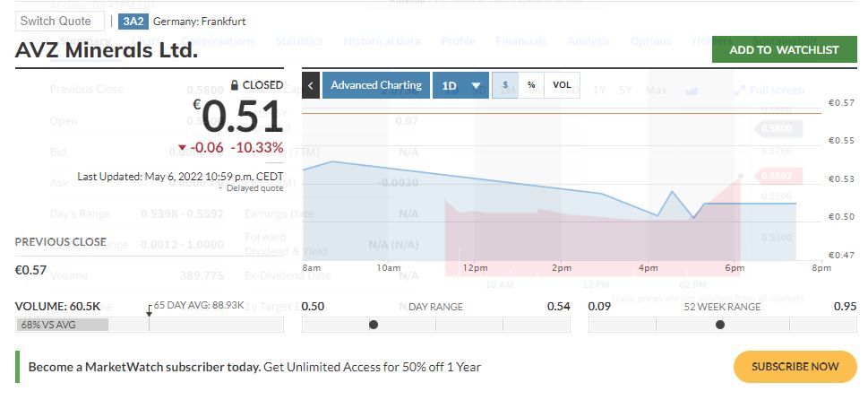
Task: Click the red down-triangle price change indicator
Action: pyautogui.click(x=182, y=148)
